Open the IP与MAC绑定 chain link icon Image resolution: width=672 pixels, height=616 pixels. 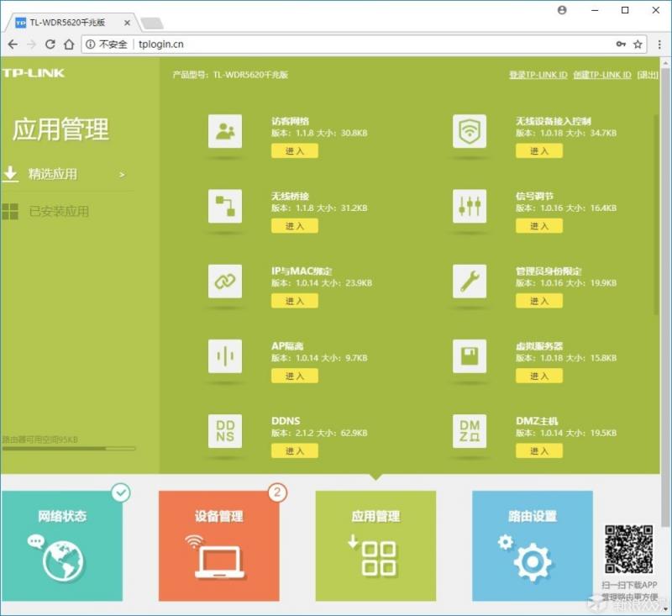coord(225,282)
